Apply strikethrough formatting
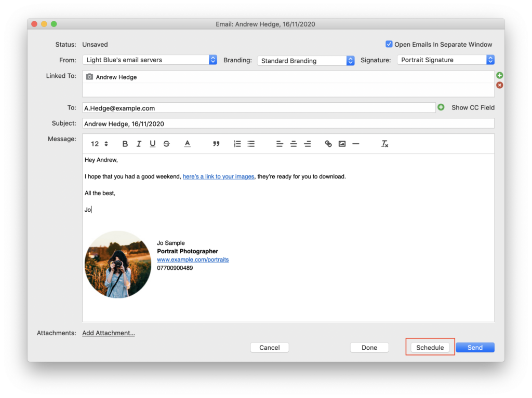Screen dimensions: 532x398 (166, 144)
